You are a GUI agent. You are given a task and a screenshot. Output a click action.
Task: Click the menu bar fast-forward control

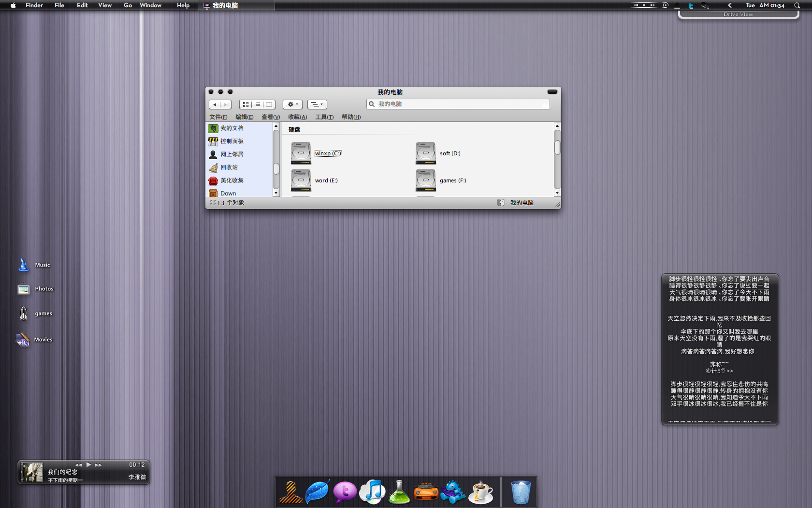tap(652, 5)
